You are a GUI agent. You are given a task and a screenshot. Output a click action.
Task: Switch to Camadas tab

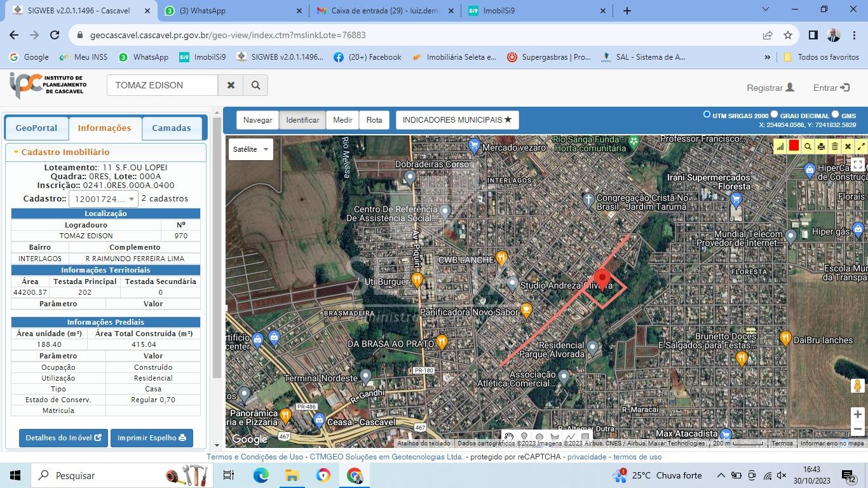(172, 128)
